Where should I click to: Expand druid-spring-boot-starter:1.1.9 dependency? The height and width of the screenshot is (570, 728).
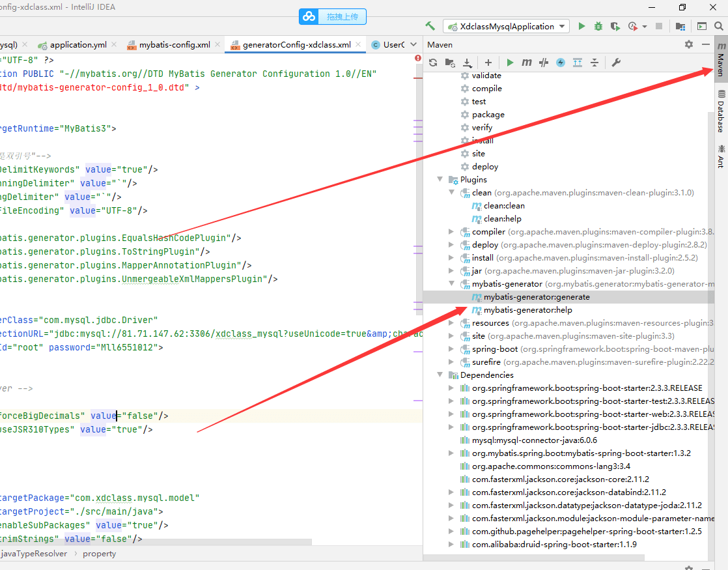coord(451,544)
